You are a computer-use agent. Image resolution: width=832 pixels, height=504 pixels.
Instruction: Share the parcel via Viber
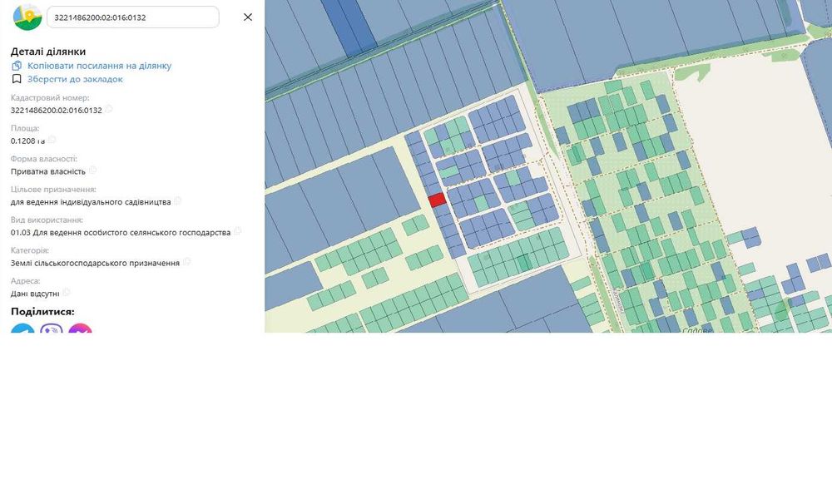pos(52,329)
